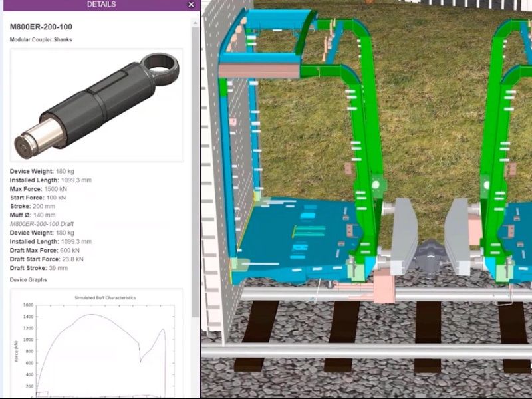Select the 'Max Force: 1500 kN' value
The height and width of the screenshot is (399, 532).
(39, 189)
